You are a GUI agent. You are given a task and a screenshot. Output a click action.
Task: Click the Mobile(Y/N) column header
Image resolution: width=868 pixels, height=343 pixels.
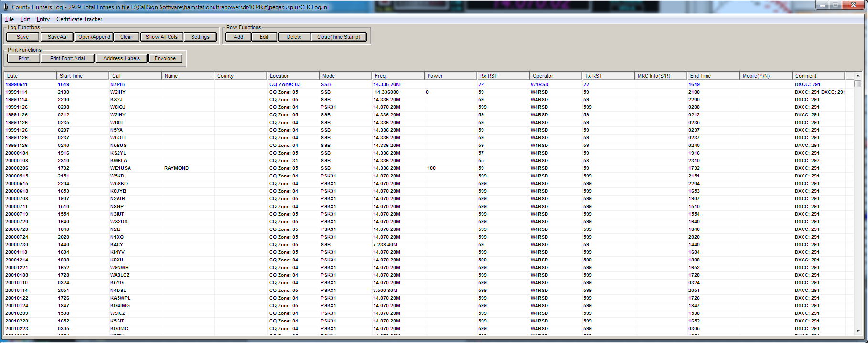[x=766, y=76]
